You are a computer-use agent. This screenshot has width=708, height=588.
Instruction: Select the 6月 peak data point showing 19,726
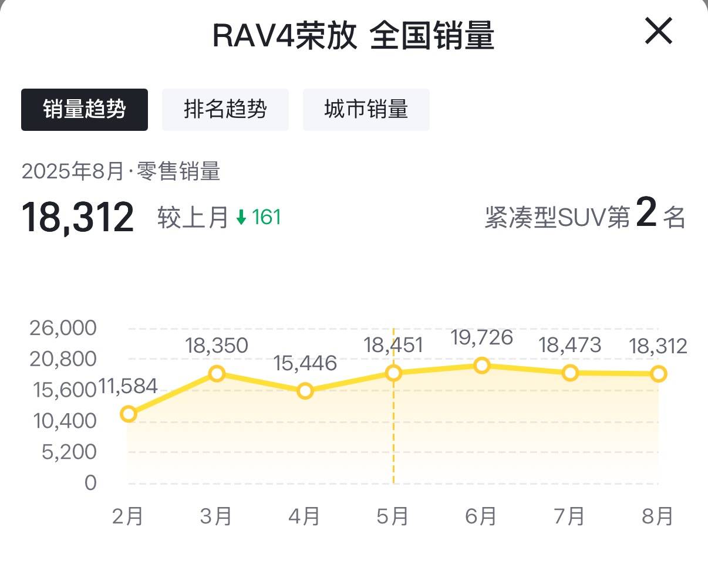click(x=481, y=365)
